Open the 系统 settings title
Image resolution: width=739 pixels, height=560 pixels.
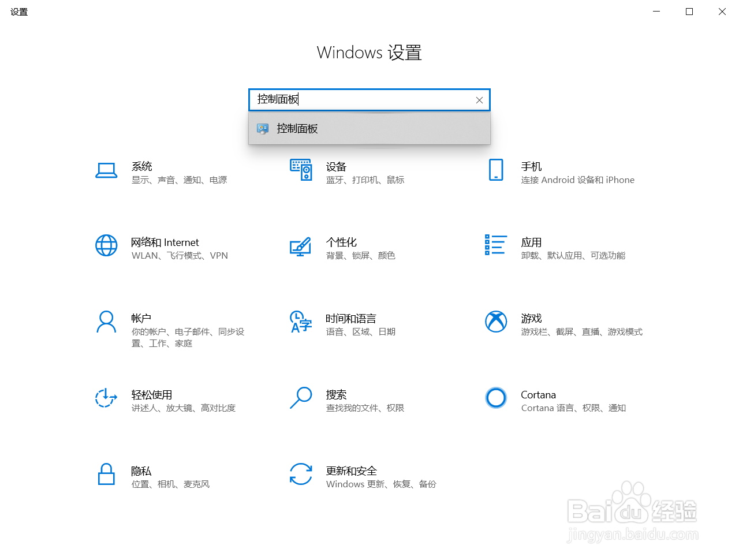pyautogui.click(x=141, y=166)
